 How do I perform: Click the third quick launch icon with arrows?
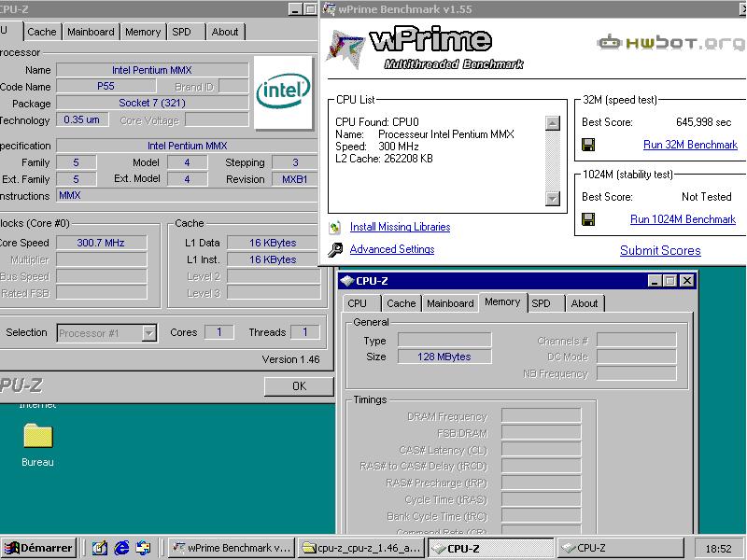click(x=144, y=548)
